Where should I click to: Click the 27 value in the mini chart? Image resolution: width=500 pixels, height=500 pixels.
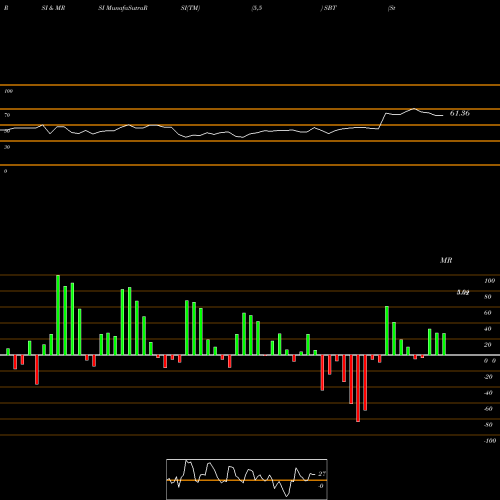322,474
